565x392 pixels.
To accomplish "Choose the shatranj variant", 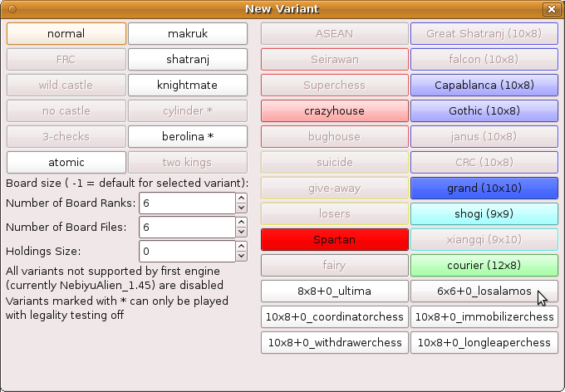I will (x=188, y=60).
